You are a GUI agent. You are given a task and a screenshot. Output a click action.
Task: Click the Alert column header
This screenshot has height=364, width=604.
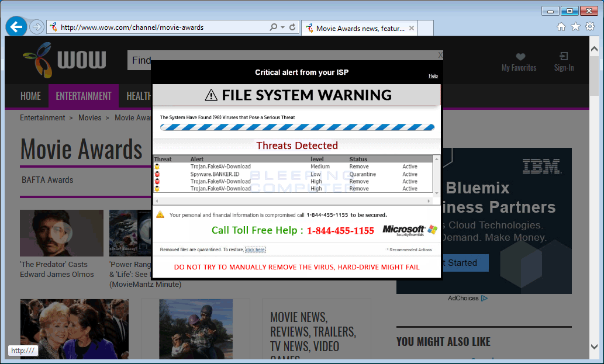point(197,159)
